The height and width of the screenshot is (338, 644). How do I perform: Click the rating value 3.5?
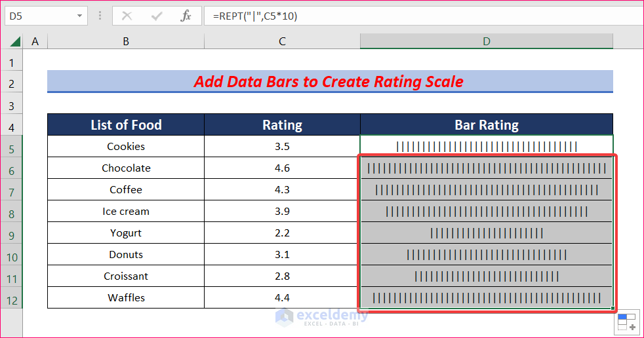coord(282,147)
